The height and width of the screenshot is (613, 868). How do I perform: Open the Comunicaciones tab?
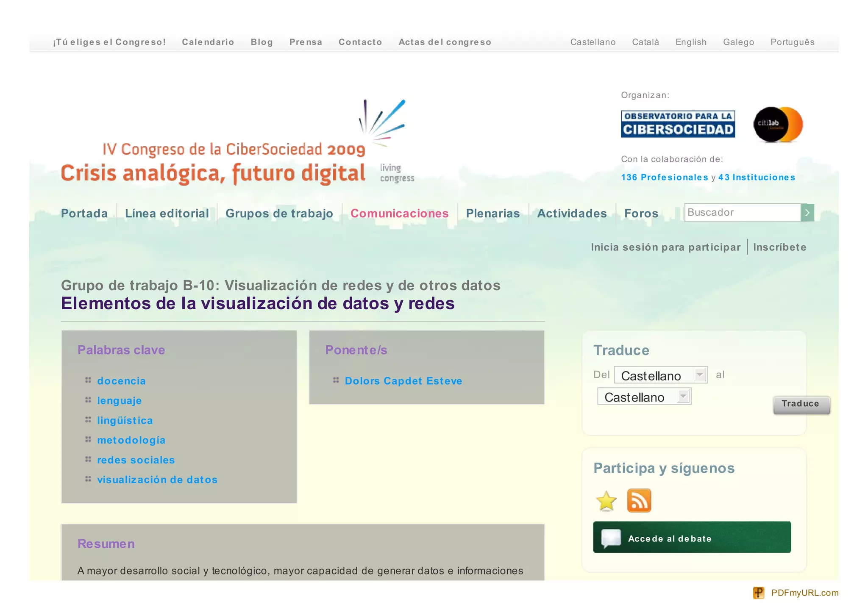pos(399,214)
